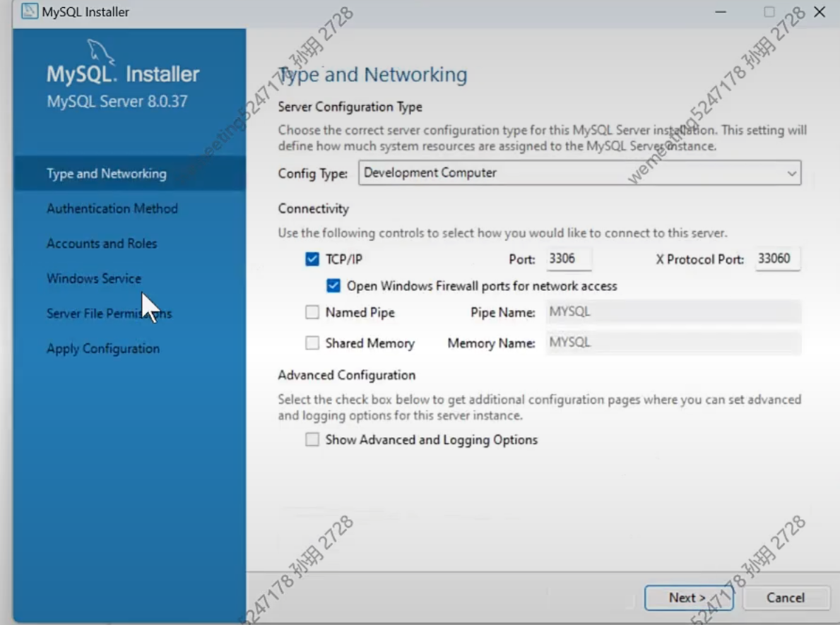Enable the Named Pipe checkbox

click(312, 311)
